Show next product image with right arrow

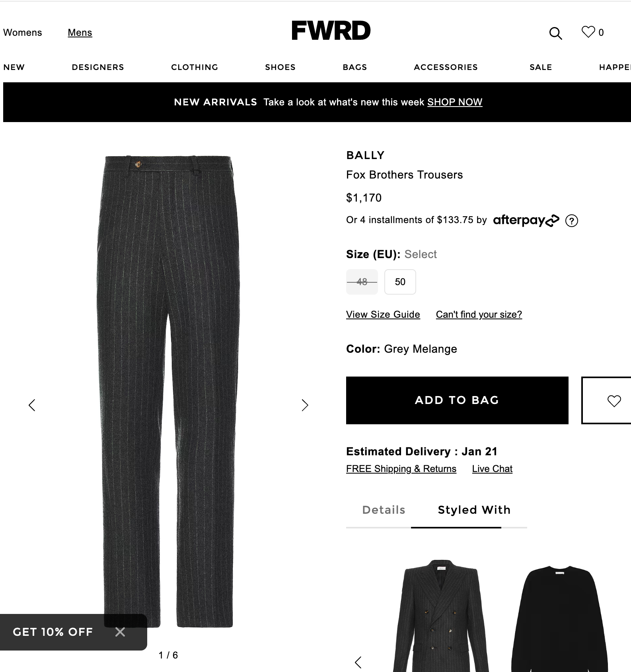[305, 405]
